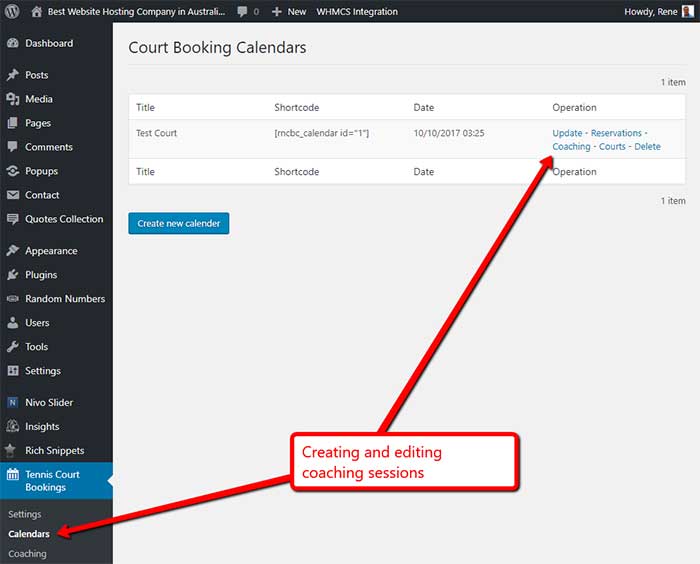Click the Dashboard gauge icon
Image resolution: width=700 pixels, height=564 pixels.
13,43
